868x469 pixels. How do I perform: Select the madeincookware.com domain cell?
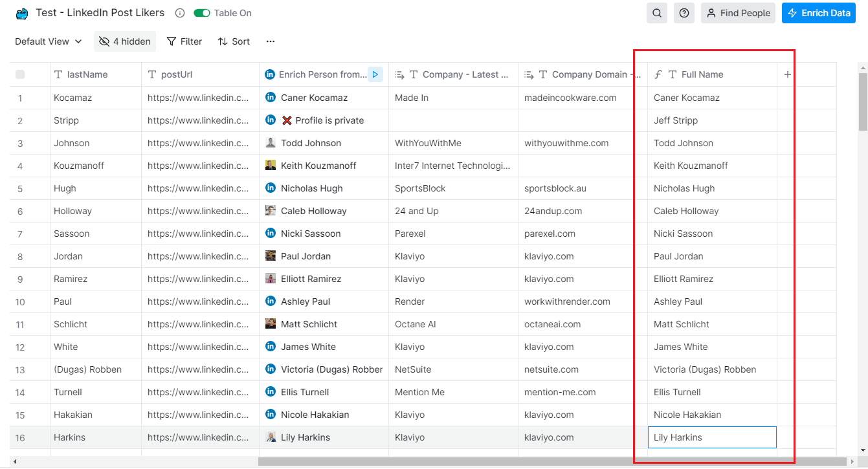tap(583, 98)
